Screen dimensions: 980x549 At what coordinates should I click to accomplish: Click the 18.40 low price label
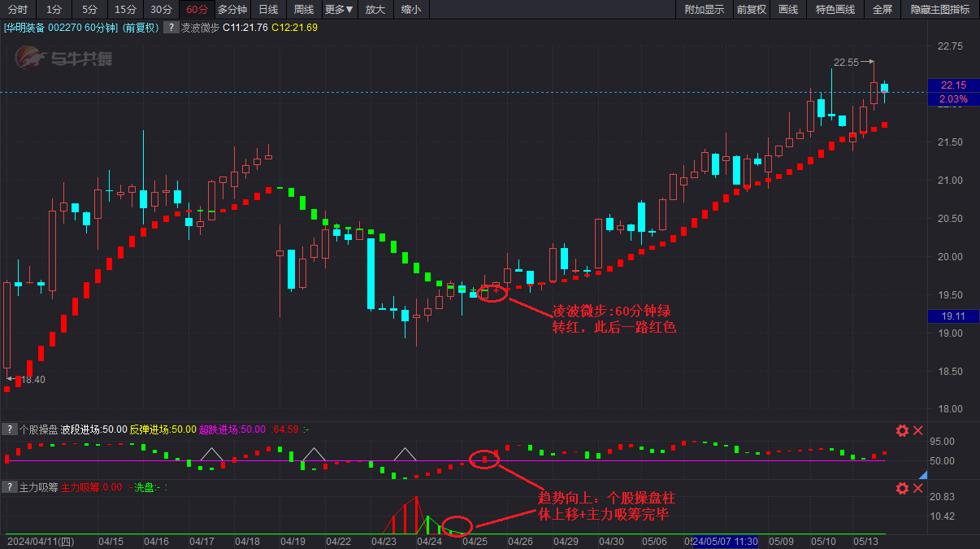click(33, 380)
